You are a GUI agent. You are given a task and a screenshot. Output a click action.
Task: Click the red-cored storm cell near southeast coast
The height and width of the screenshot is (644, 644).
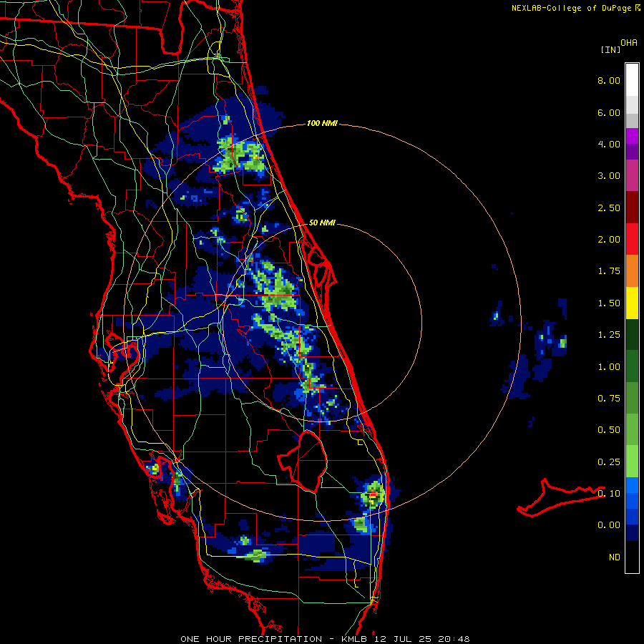coord(373,496)
